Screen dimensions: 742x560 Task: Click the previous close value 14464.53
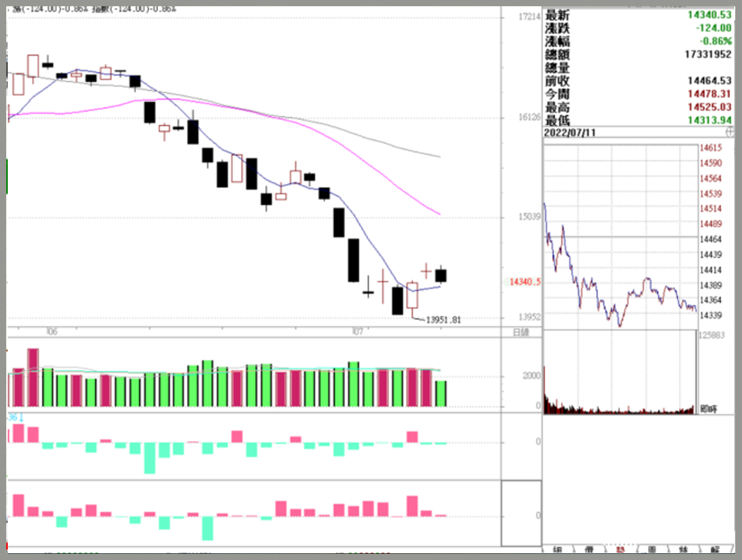pos(709,80)
